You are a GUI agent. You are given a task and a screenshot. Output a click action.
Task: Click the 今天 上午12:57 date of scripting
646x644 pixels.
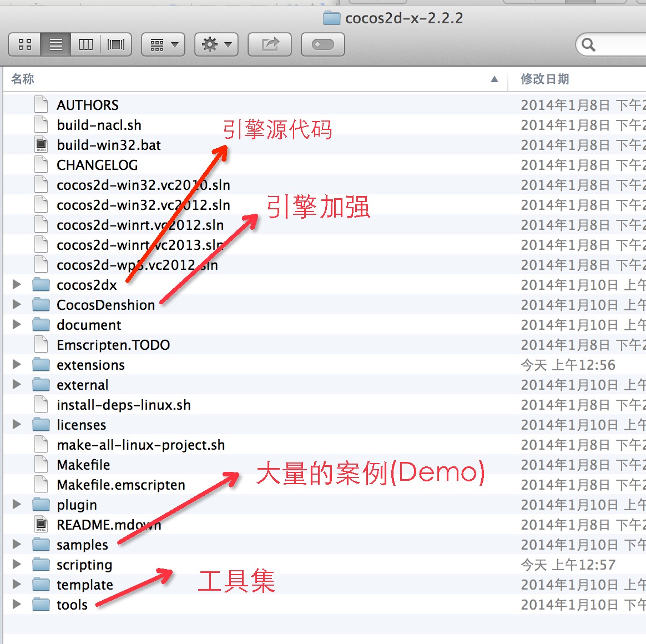pyautogui.click(x=568, y=565)
